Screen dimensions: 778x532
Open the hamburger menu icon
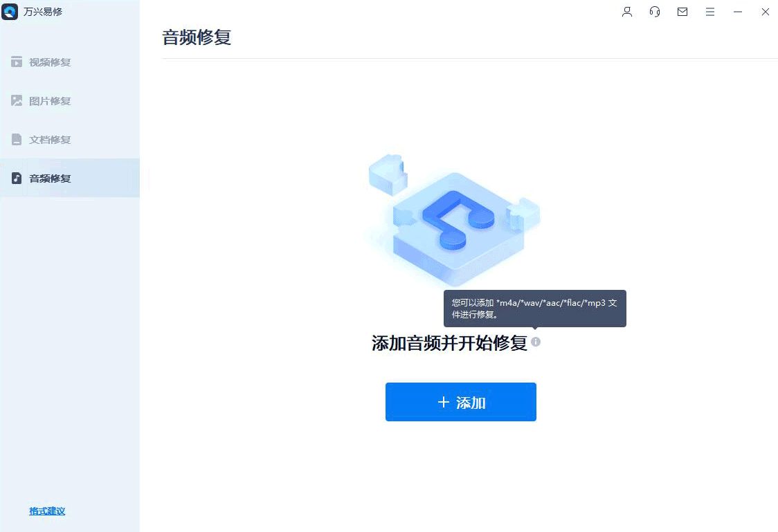pos(710,12)
